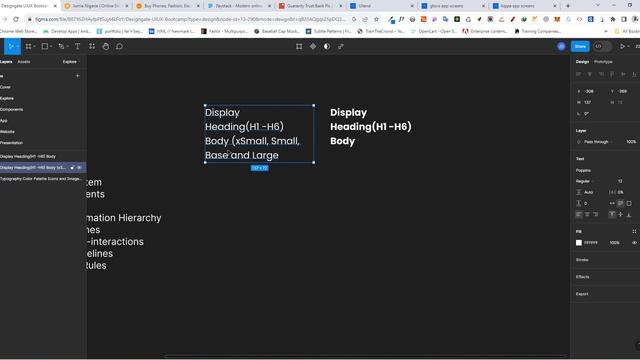Switch to the Design tab

pos(582,62)
